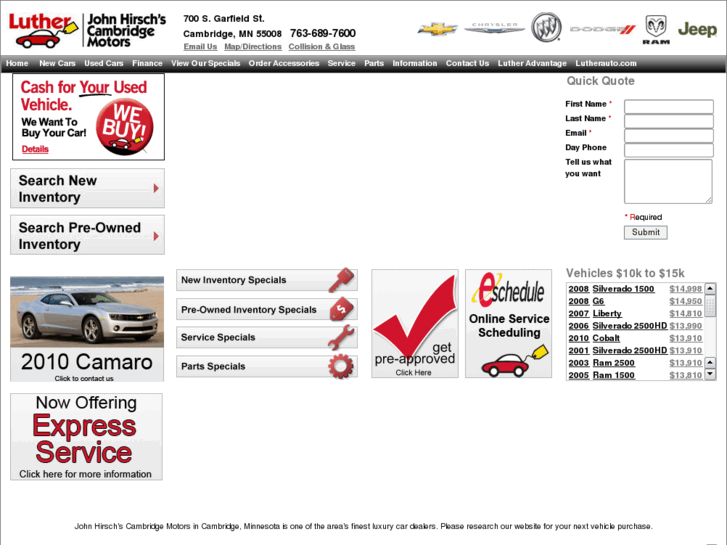Click the key icon on New Inventory Specials
727x545 pixels.
tap(342, 280)
